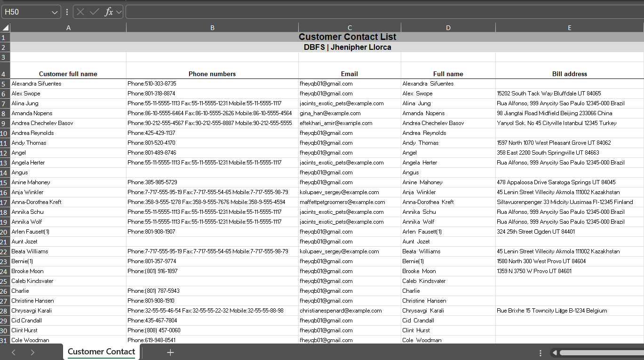Select address "15202 South Tack Way Bluffdale UT 84065"
This screenshot has width=644, height=360.
pos(570,94)
